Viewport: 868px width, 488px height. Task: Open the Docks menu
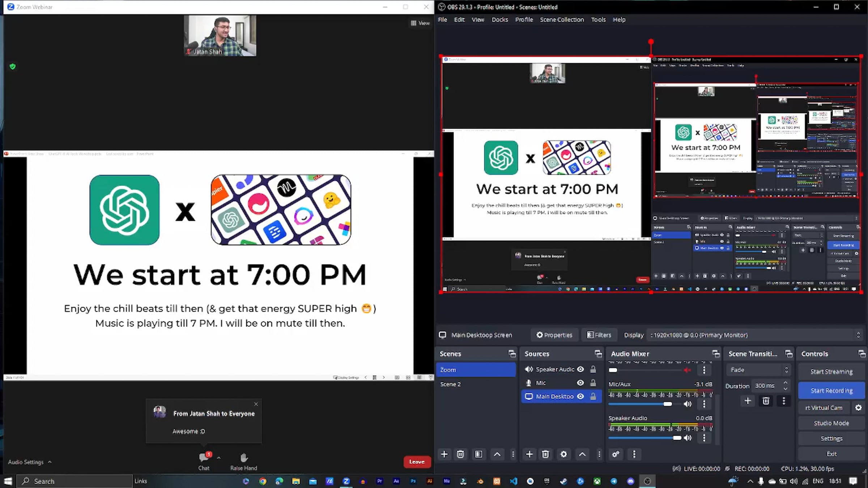499,20
